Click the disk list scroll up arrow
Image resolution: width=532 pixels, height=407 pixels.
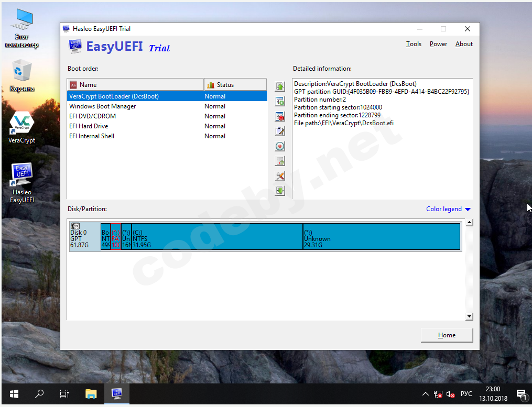pyautogui.click(x=469, y=223)
